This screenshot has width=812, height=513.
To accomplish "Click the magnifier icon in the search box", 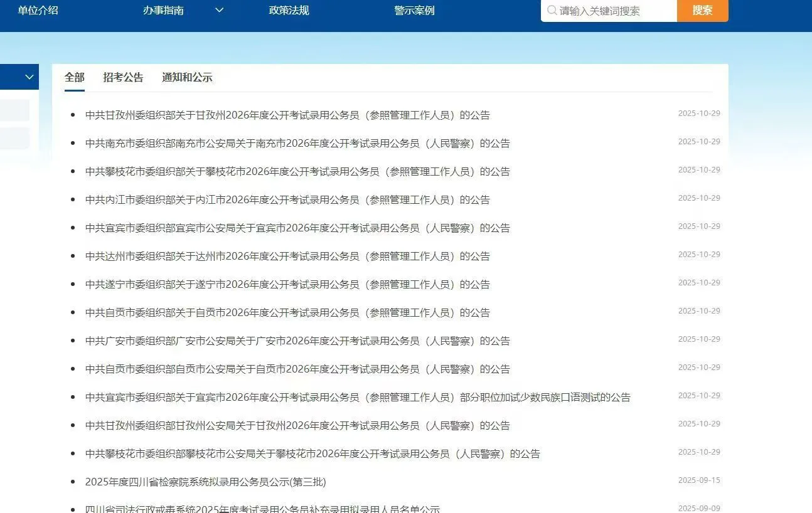I will point(552,11).
